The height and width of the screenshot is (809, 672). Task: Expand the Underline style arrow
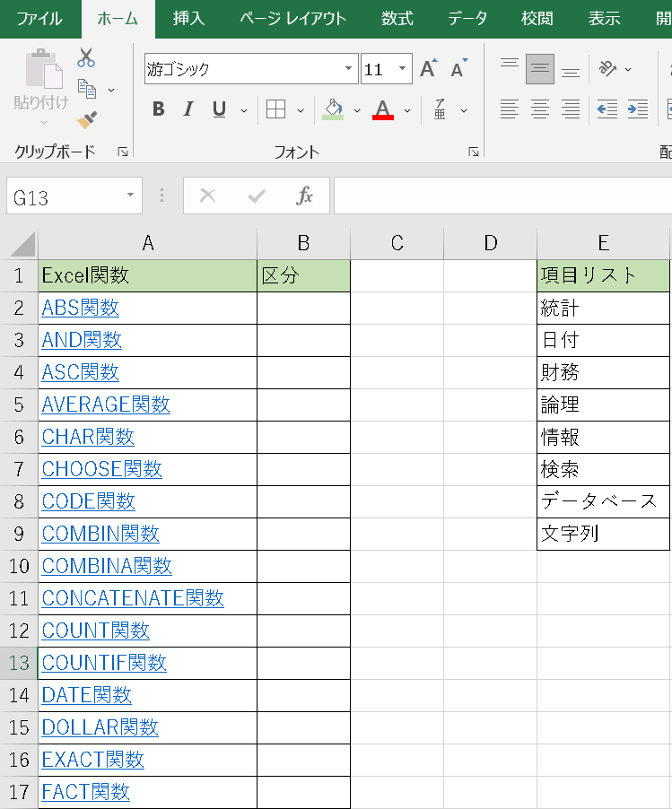[x=244, y=110]
